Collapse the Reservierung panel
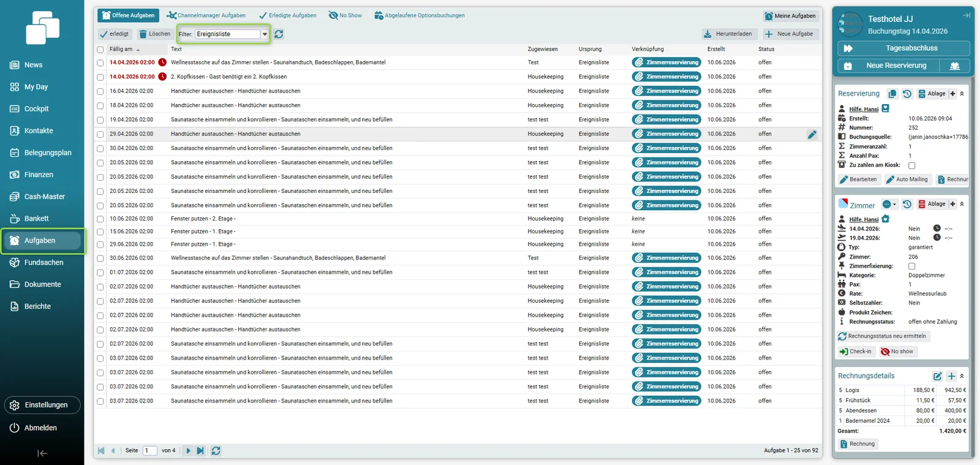The height and width of the screenshot is (465, 980). [x=962, y=94]
